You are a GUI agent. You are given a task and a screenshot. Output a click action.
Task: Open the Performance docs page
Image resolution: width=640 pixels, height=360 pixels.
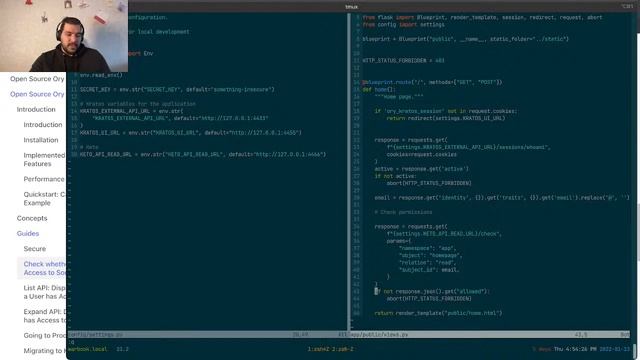[x=44, y=179]
